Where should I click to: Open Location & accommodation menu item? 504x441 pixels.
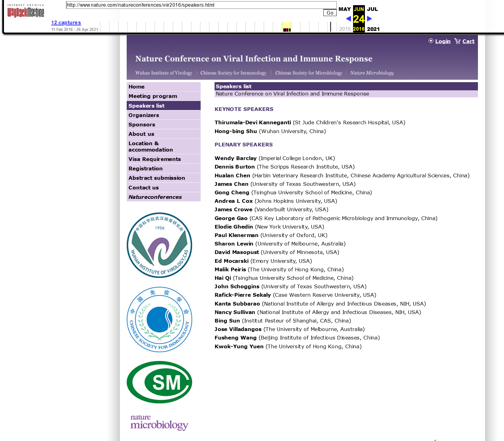tap(164, 146)
